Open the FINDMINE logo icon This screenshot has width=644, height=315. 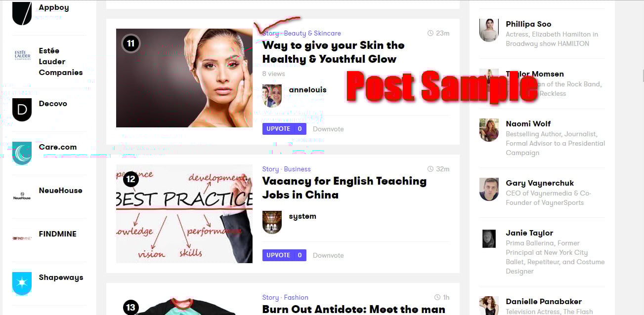[22, 238]
